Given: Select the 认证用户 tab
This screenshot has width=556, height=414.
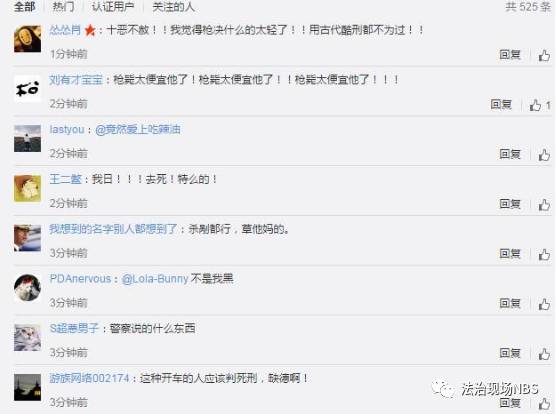Looking at the screenshot, I should [113, 6].
